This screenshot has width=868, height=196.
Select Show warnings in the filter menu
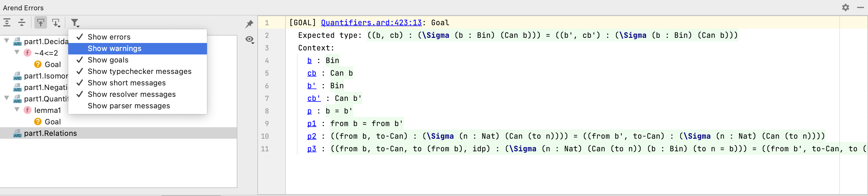(114, 48)
